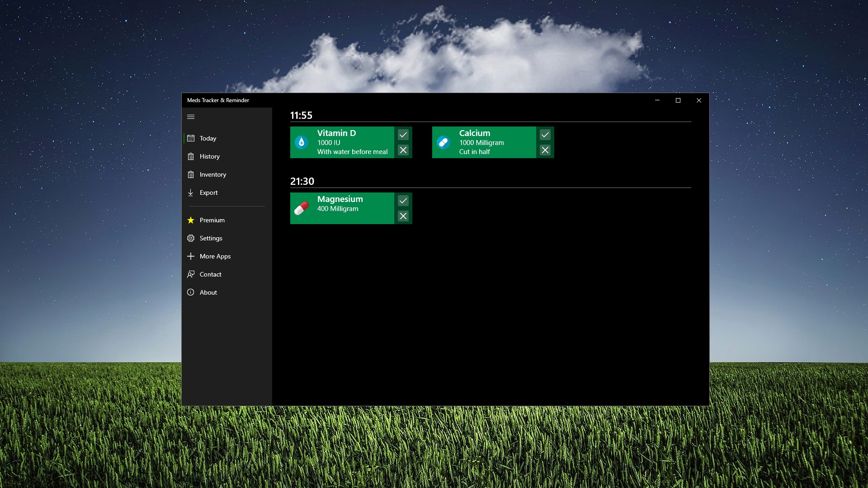
Task: Mark Vitamin D as skipped
Action: coord(403,150)
